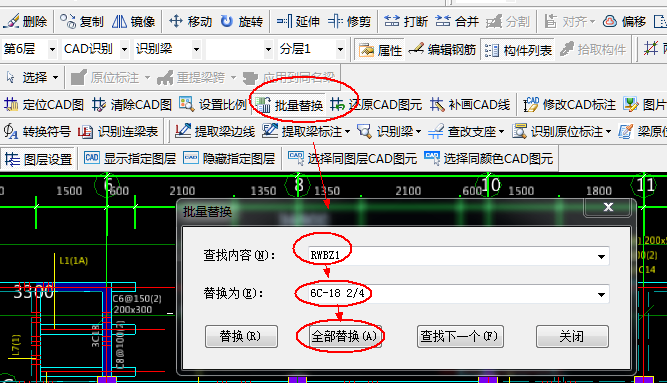Click the 200x300 beam size text
This screenshot has height=383, width=667.
[132, 309]
